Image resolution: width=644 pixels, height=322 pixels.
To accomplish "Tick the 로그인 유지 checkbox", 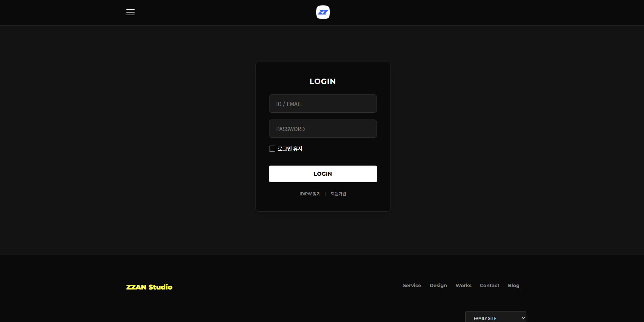I will [272, 149].
